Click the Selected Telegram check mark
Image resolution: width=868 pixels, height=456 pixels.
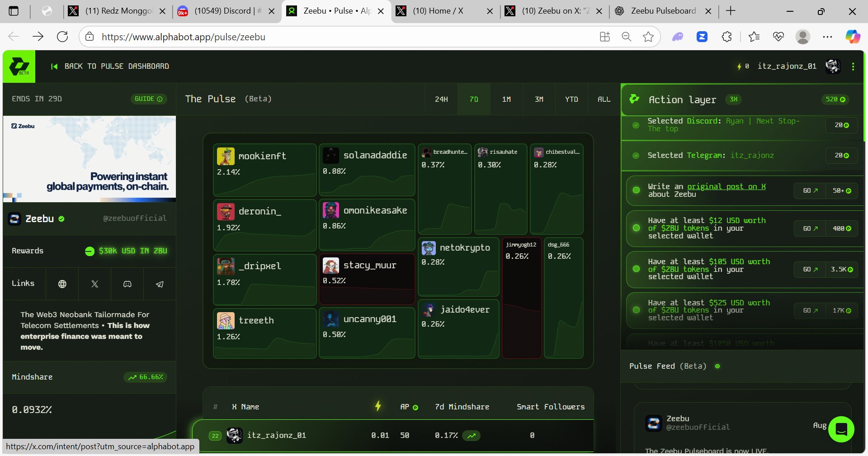pos(636,156)
